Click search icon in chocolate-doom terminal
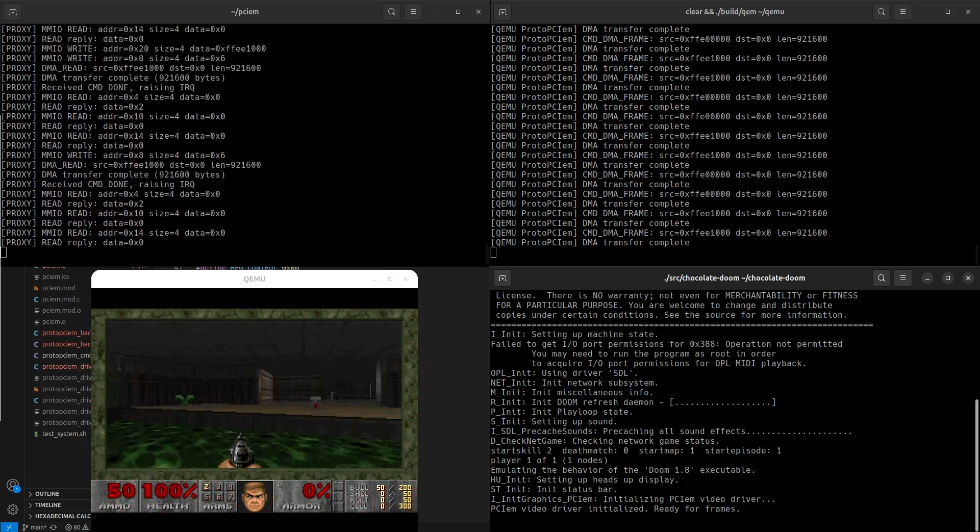The height and width of the screenshot is (532, 980). [x=881, y=278]
